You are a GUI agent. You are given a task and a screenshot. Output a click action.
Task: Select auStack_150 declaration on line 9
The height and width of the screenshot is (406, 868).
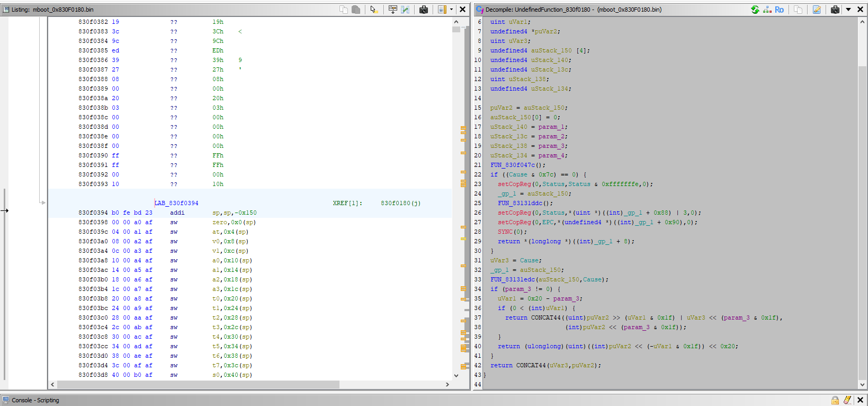tap(540, 50)
